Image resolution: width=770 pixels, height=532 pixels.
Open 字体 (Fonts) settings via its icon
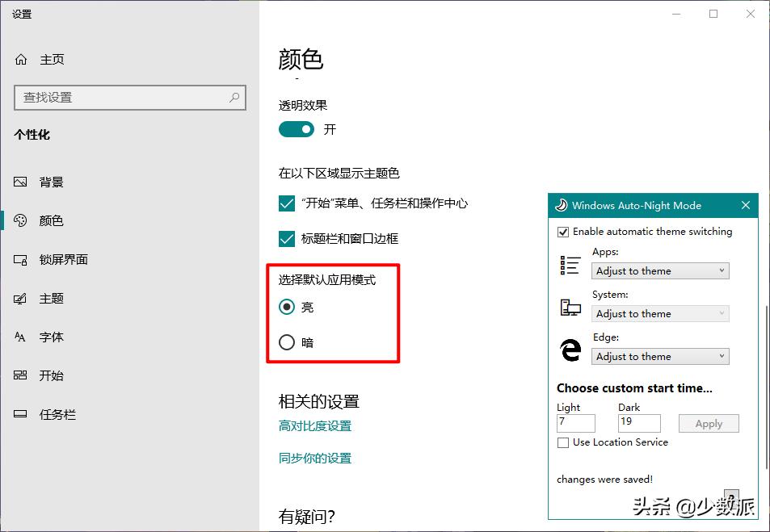point(20,337)
